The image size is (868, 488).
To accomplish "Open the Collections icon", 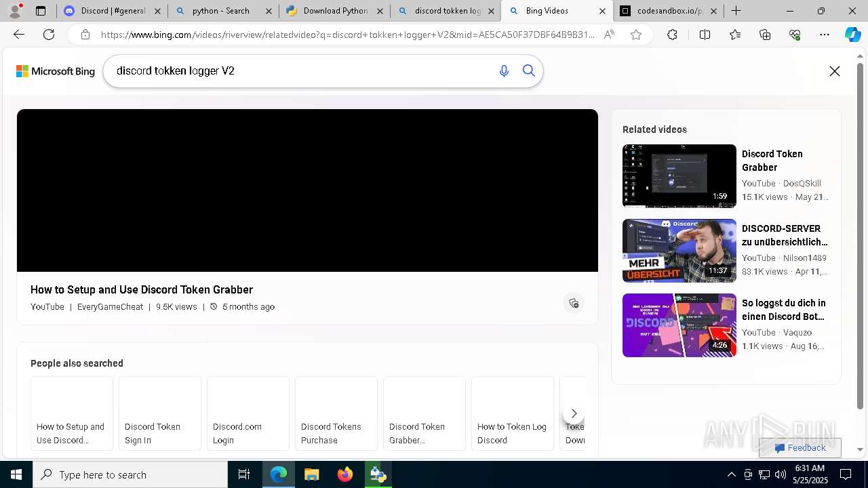I will (765, 35).
